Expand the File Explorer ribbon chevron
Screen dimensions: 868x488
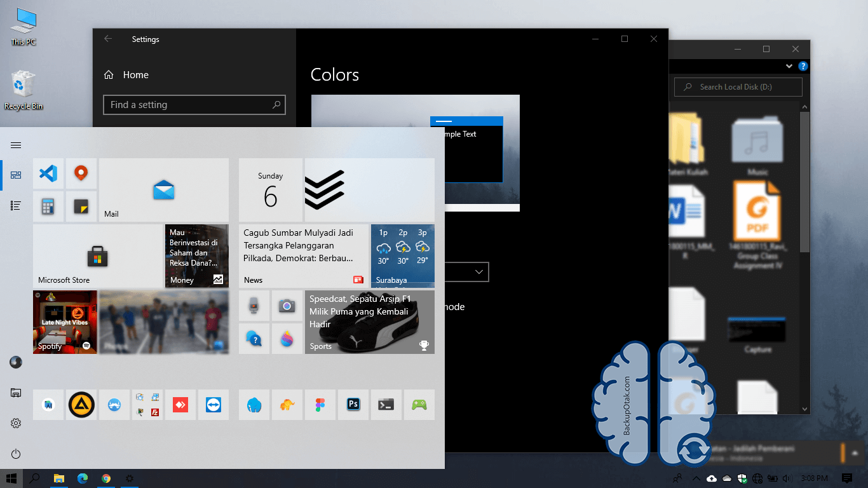pos(789,66)
